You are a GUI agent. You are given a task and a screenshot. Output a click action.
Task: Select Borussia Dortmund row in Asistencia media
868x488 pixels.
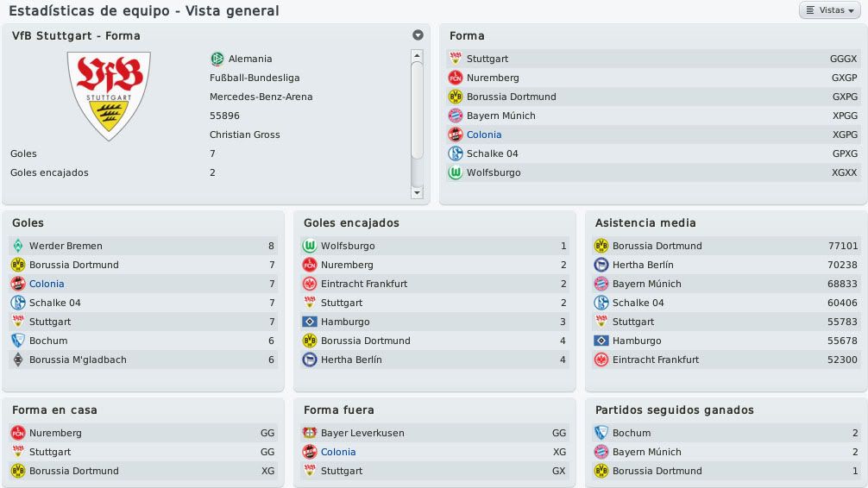point(726,246)
